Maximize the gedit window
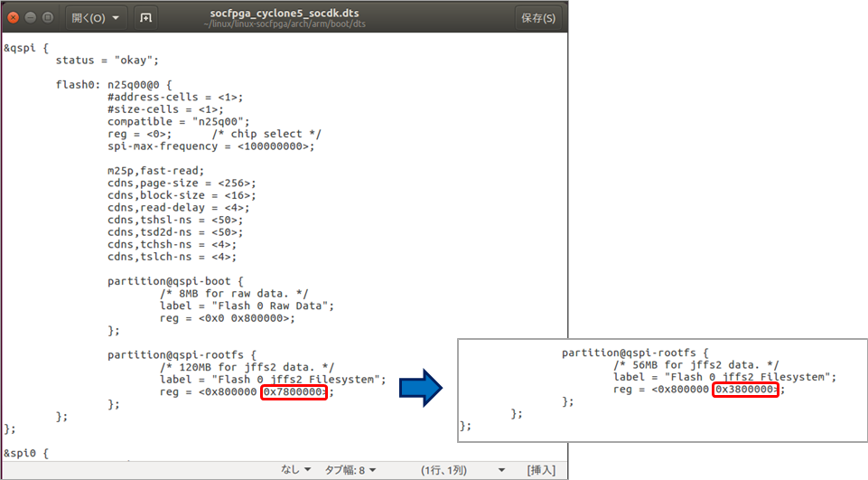Image resolution: width=868 pixels, height=480 pixels. (x=47, y=17)
